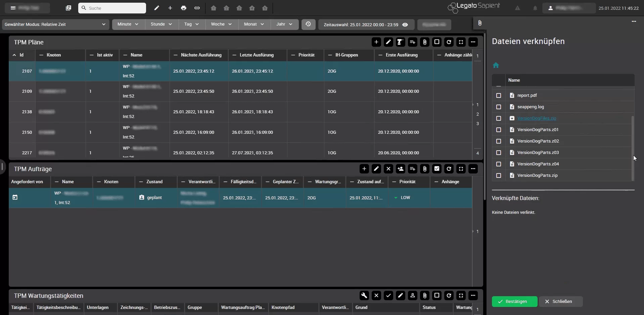
Task: Refresh the TPM Aufträge table
Action: coord(449,169)
